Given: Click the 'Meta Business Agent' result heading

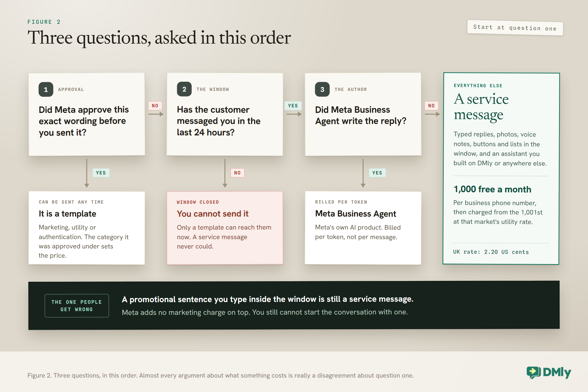Looking at the screenshot, I should point(355,214).
